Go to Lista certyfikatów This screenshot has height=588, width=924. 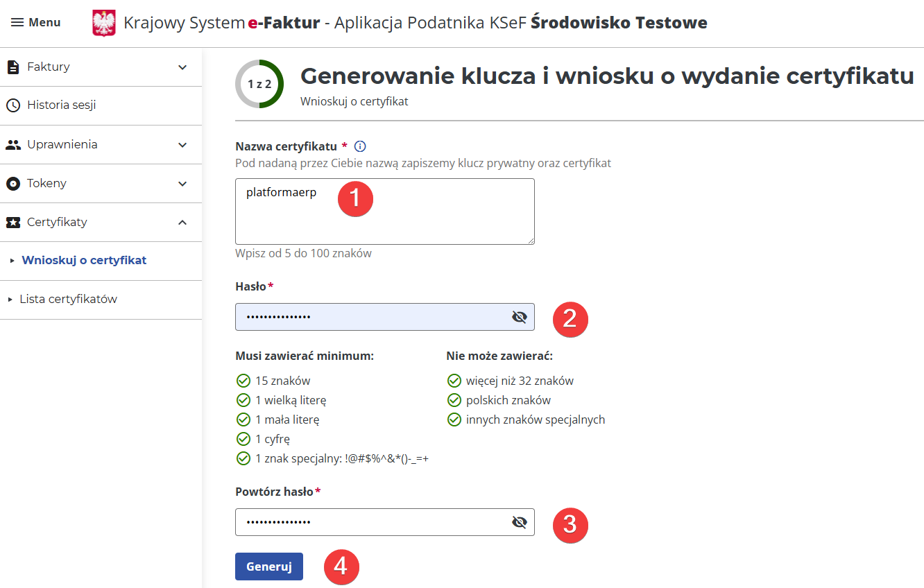pyautogui.click(x=70, y=300)
